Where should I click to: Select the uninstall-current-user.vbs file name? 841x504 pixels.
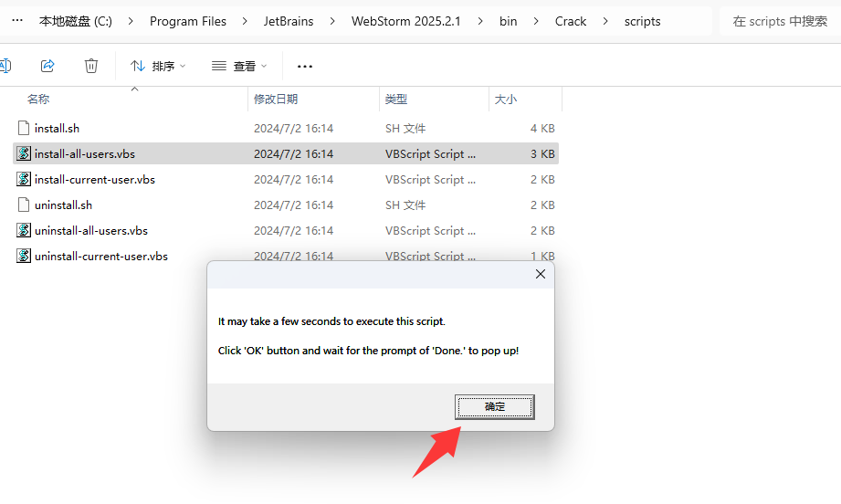click(101, 256)
